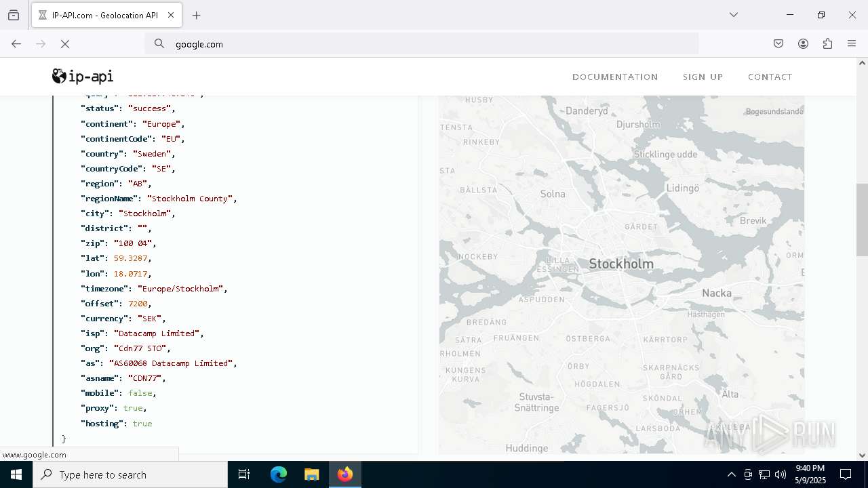Expand the list all tabs chevron
The image size is (868, 488).
click(733, 15)
